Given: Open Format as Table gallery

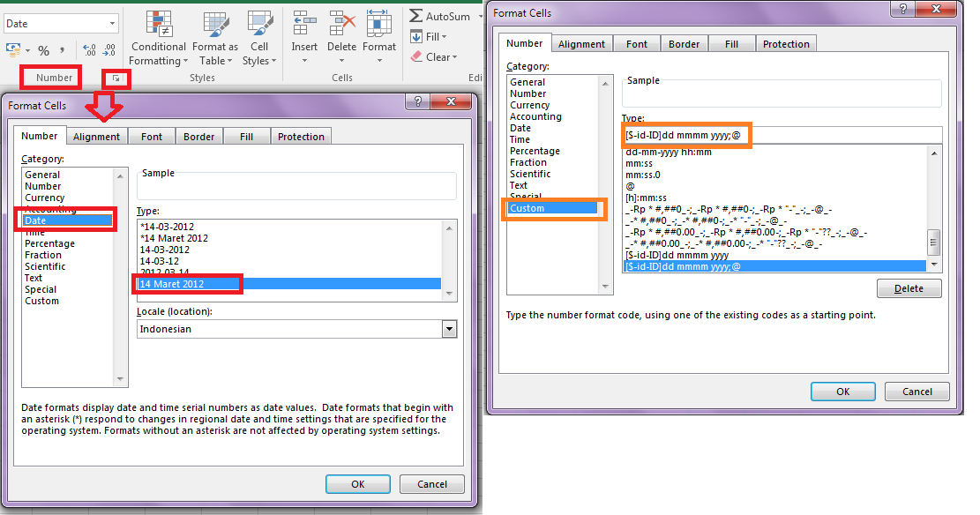Looking at the screenshot, I should click(x=215, y=39).
